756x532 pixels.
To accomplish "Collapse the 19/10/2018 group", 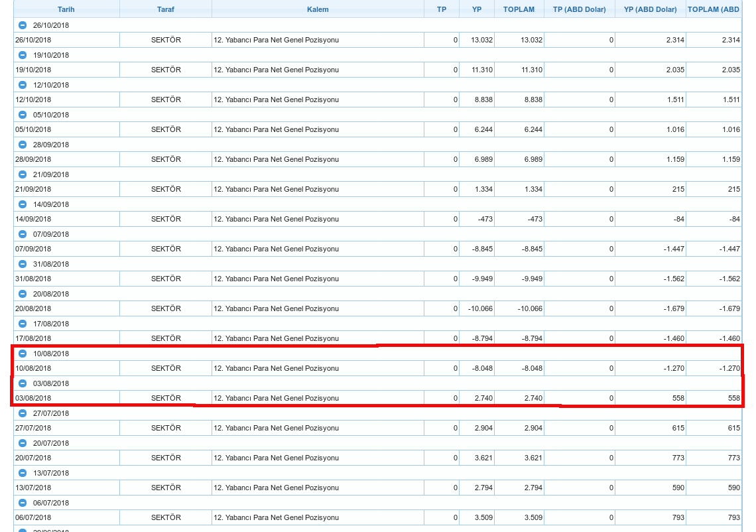I will coord(22,55).
